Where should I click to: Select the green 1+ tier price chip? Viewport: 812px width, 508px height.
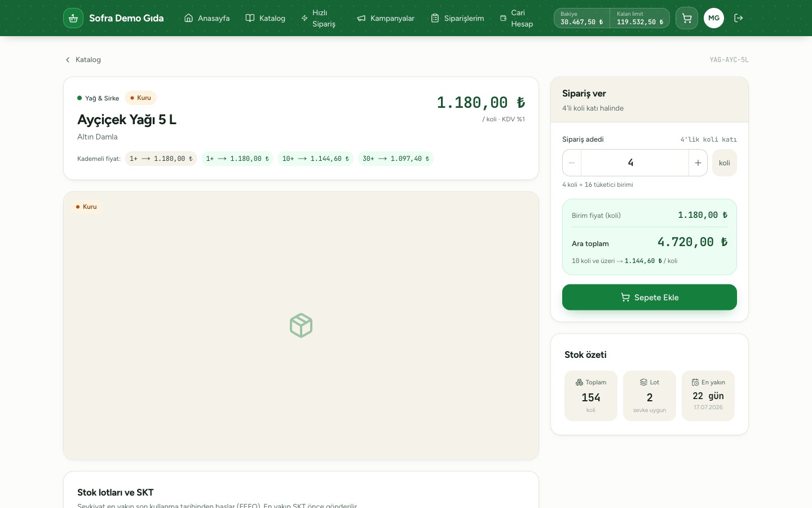click(237, 159)
